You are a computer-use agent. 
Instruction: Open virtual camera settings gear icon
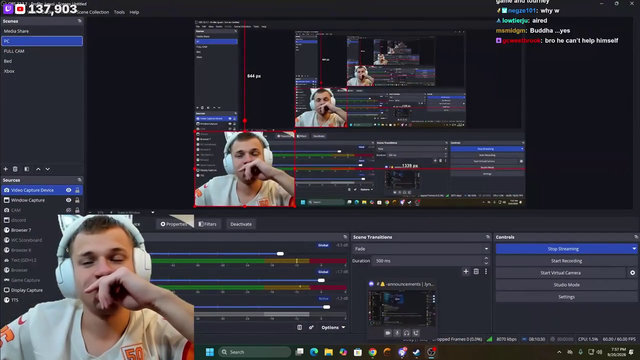pyautogui.click(x=632, y=273)
